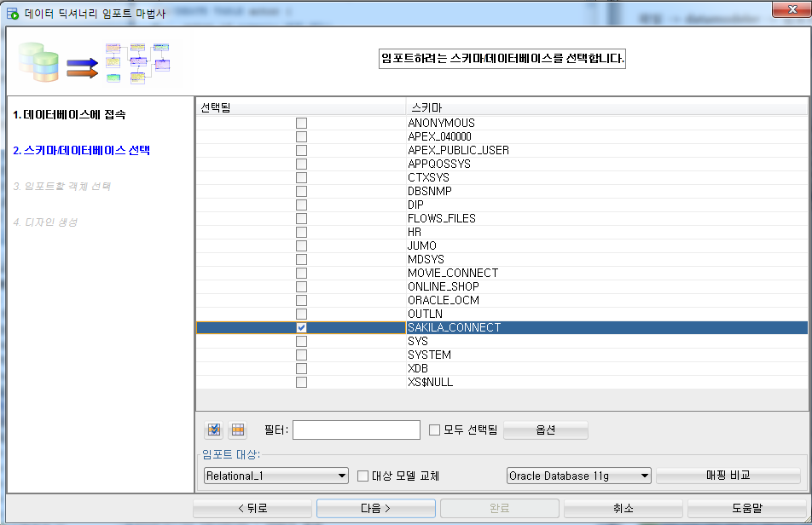Screen dimensions: 812x525
Task: Select the APEX_040000 schema name
Action: coord(439,136)
